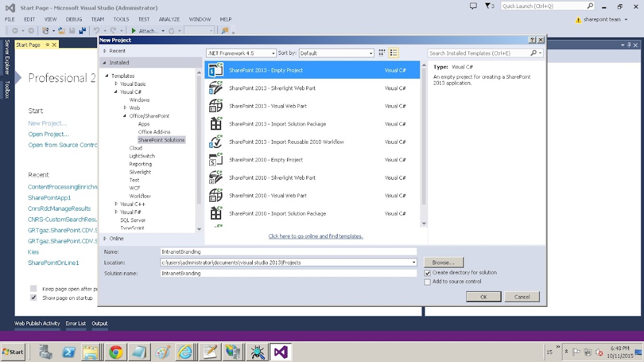
Task: Click the Start Attach green play icon
Action: [x=134, y=31]
